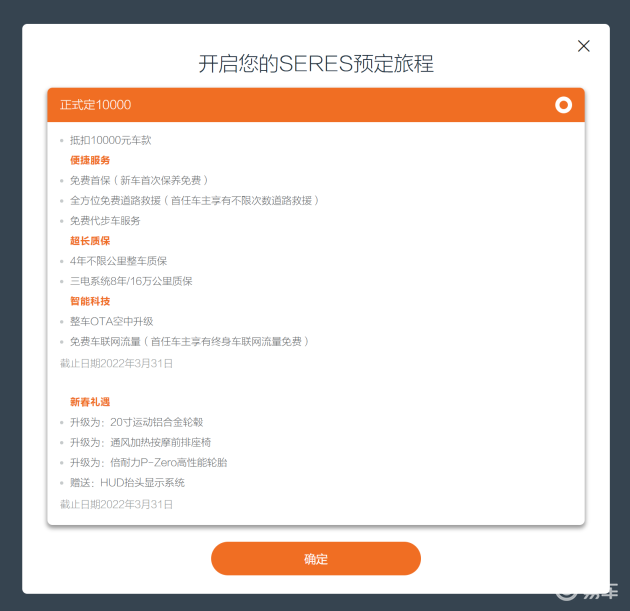
Task: Click 免费车联网流量 list item
Action: [x=190, y=341]
